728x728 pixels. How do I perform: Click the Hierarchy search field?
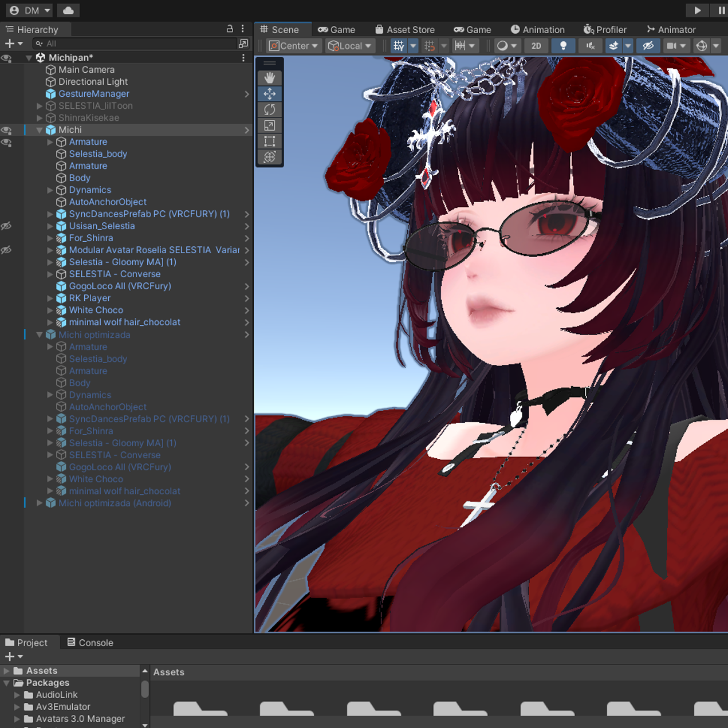point(137,44)
